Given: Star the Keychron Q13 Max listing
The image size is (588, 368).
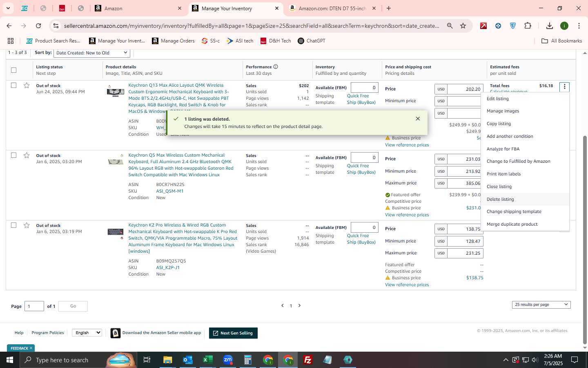Looking at the screenshot, I should pos(27,85).
